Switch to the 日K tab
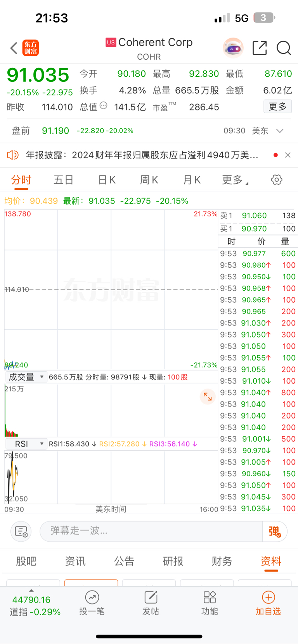Screen dimensions: 298x644 pos(107,180)
